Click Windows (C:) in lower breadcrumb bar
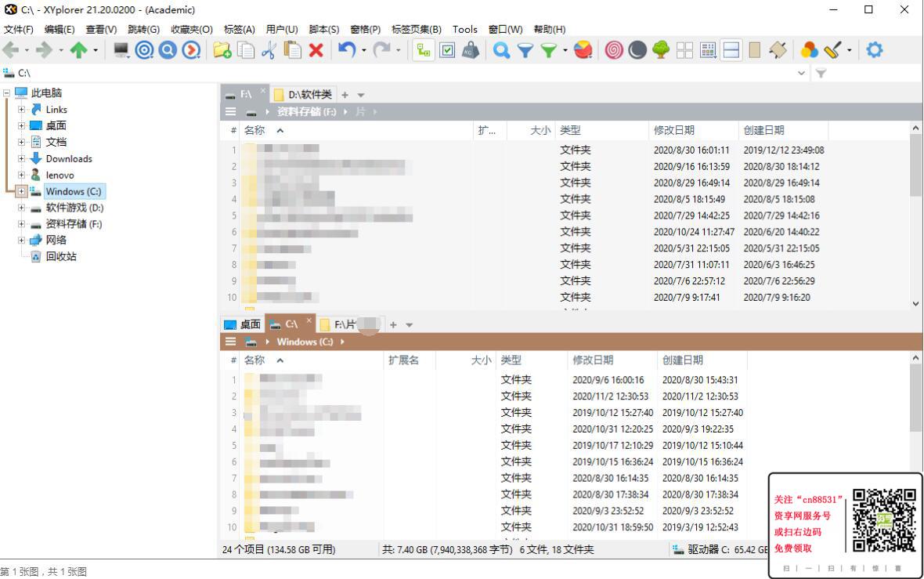924x579 pixels. pyautogui.click(x=305, y=342)
